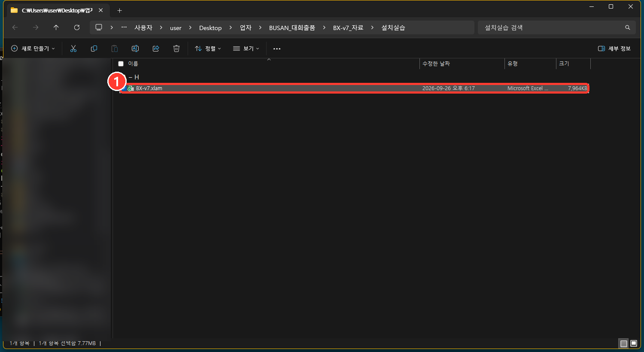Click the search magnifier icon
Image resolution: width=644 pixels, height=352 pixels.
coord(628,27)
